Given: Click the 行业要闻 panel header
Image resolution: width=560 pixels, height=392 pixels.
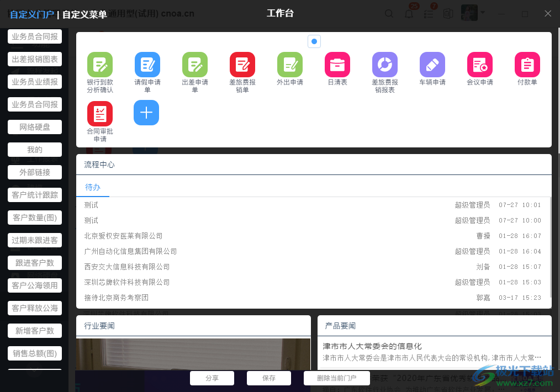Looking at the screenshot, I should pos(193,326).
